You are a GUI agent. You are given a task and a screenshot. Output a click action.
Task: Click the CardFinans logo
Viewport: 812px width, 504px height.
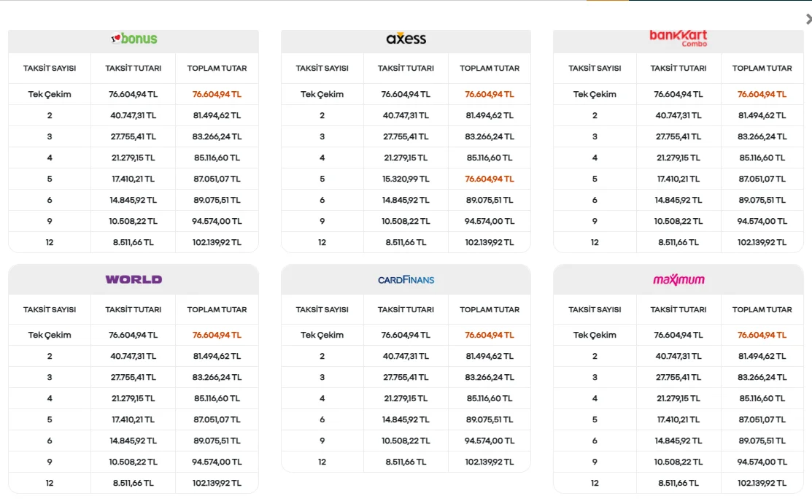click(x=406, y=279)
